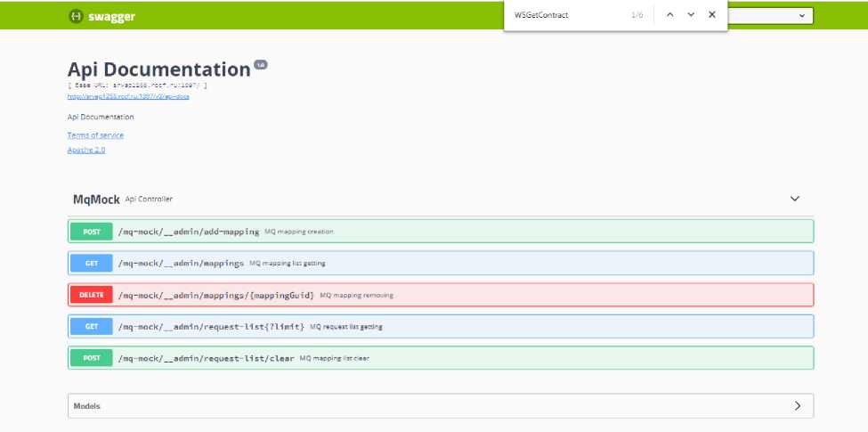This screenshot has width=868, height=432.
Task: Expand DELETE mappings mappingGuid operation
Action: (x=441, y=295)
